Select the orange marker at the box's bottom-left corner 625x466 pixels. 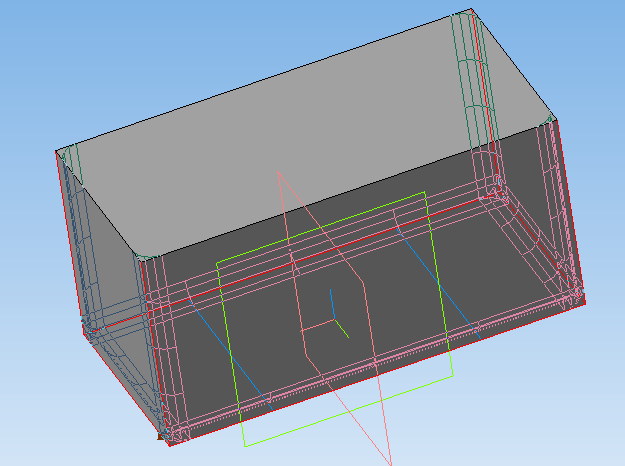point(160,437)
